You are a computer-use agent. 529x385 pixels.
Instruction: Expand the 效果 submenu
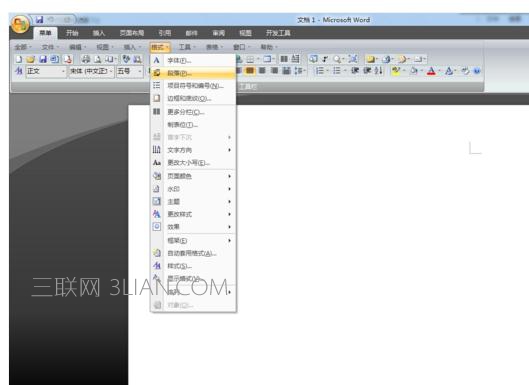coord(193,227)
